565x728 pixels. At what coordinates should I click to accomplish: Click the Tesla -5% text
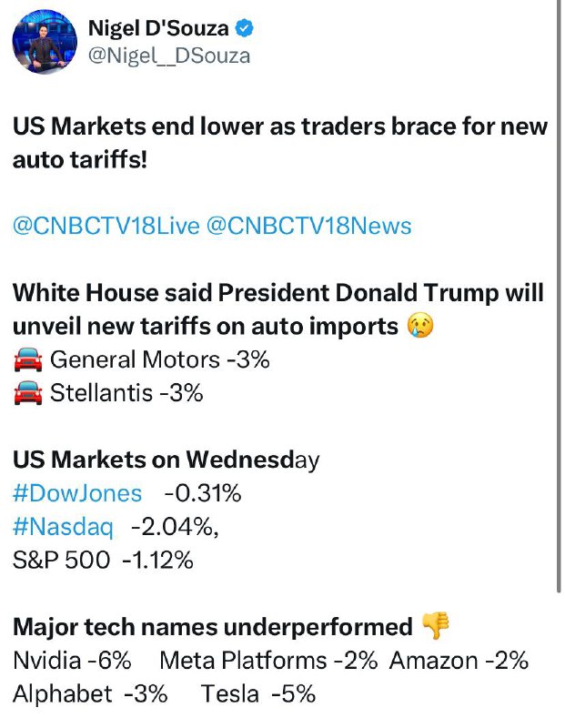click(x=258, y=694)
